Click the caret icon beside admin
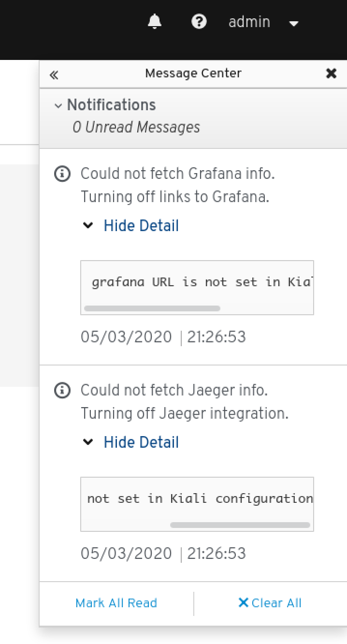Image resolution: width=347 pixels, height=644 pixels. click(293, 23)
